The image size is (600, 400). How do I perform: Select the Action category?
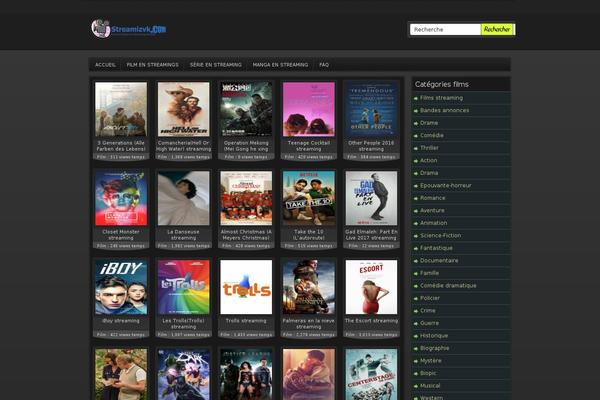coord(428,160)
